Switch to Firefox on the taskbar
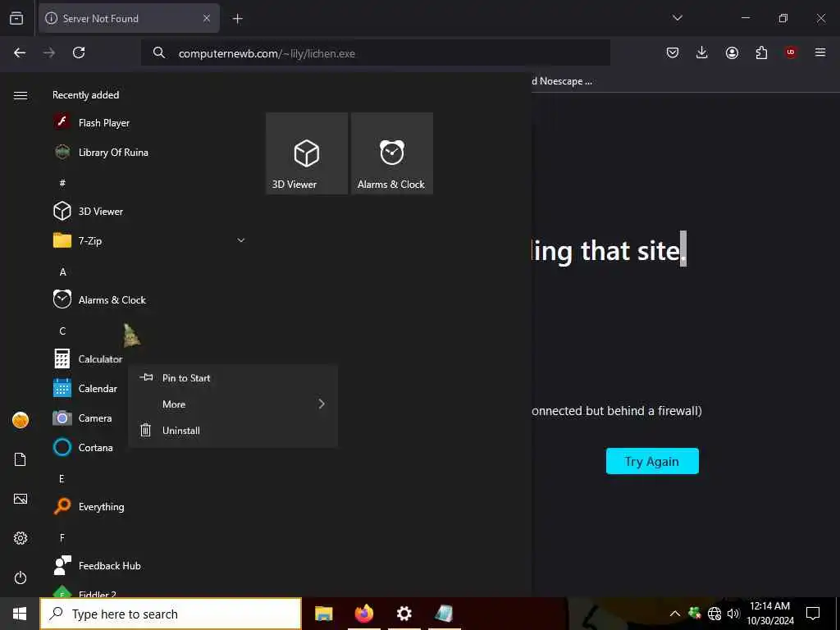 coord(363,614)
